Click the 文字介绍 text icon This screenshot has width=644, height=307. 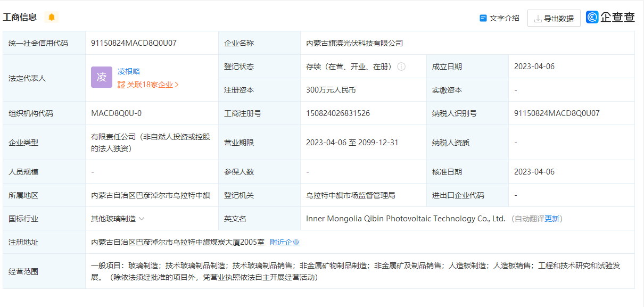(x=483, y=18)
